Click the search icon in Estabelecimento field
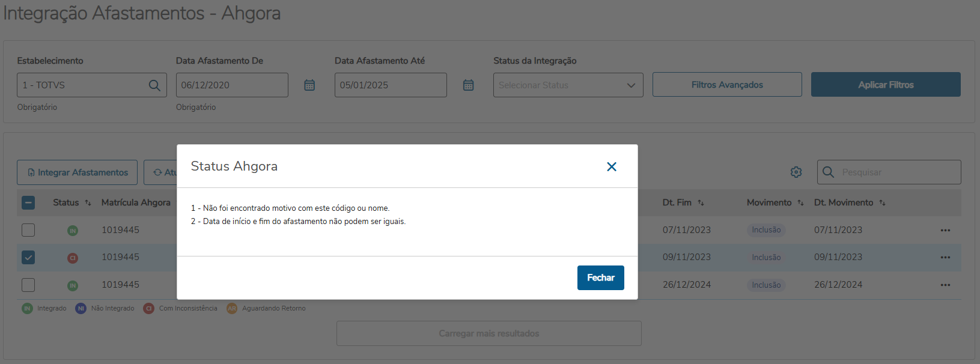980x364 pixels. tap(154, 85)
